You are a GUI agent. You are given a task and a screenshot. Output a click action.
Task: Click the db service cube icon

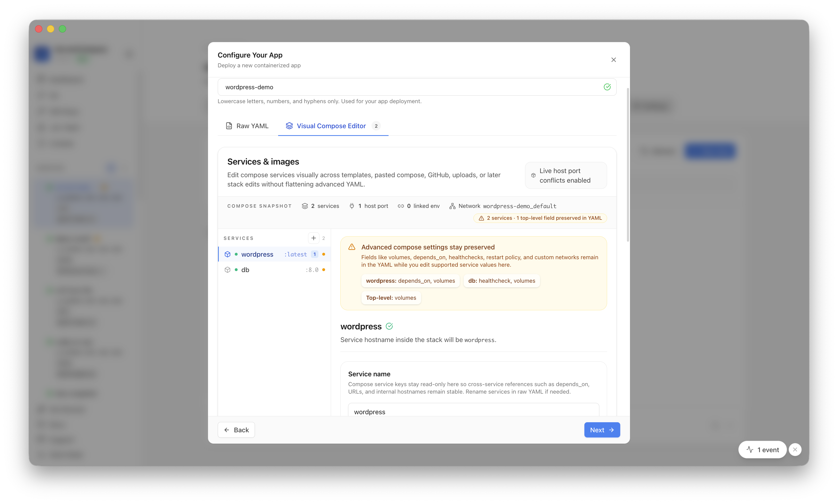(227, 270)
